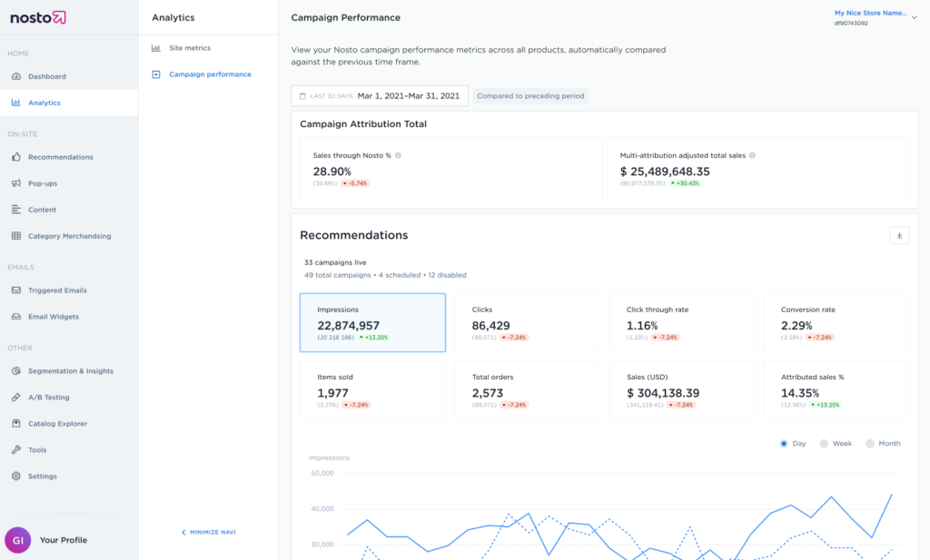930x560 pixels.
Task: Open Site metrics in Analytics submenu
Action: (x=189, y=48)
